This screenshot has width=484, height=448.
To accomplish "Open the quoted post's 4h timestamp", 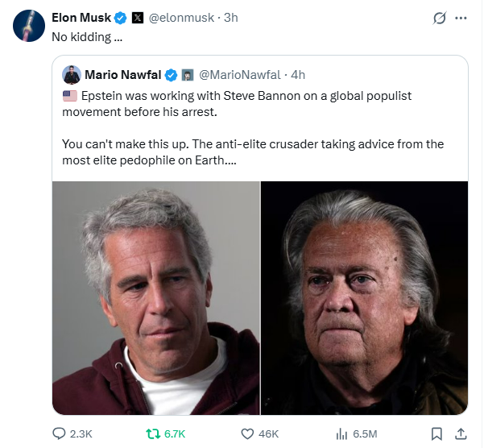I will [x=298, y=75].
